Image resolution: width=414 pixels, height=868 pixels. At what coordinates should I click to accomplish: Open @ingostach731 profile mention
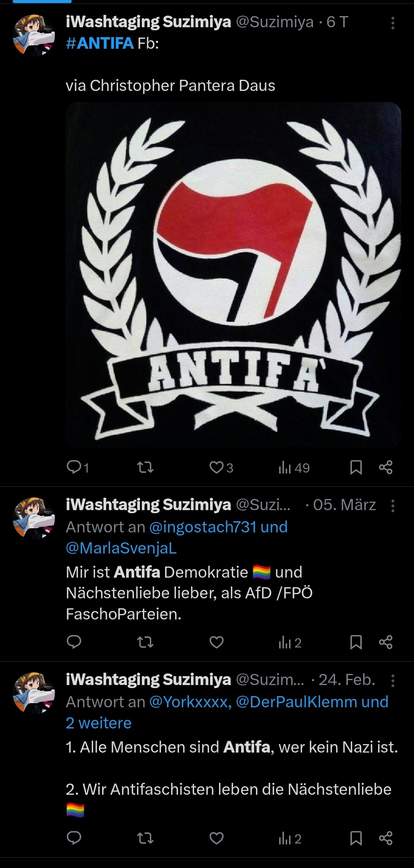point(202,527)
